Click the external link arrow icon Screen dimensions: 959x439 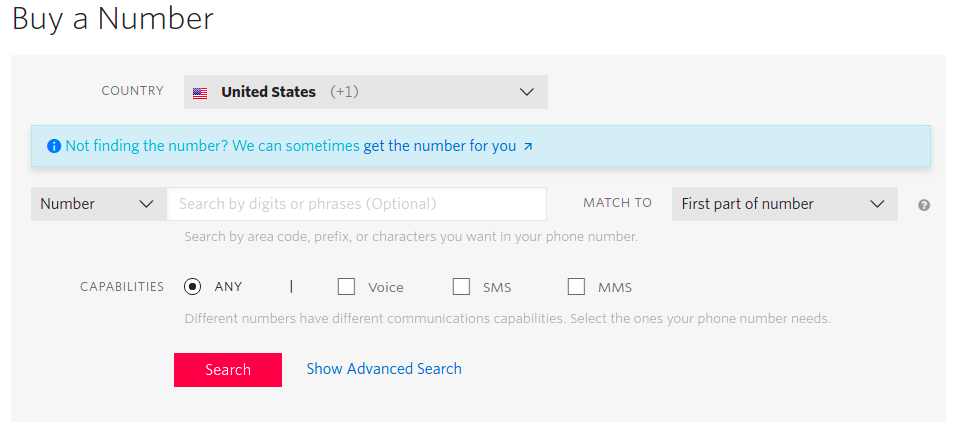[x=528, y=147]
